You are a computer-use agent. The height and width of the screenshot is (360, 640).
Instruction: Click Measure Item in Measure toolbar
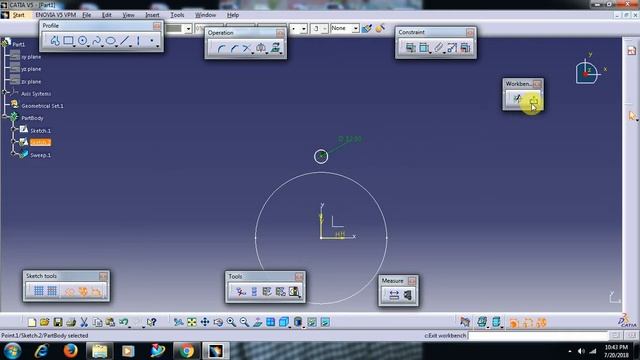[x=408, y=295]
